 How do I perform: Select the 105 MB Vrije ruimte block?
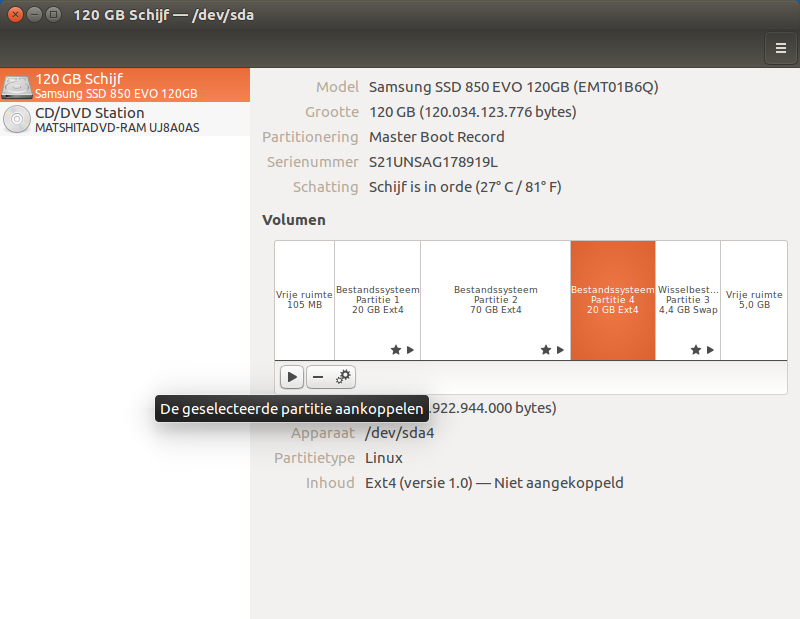coord(304,299)
